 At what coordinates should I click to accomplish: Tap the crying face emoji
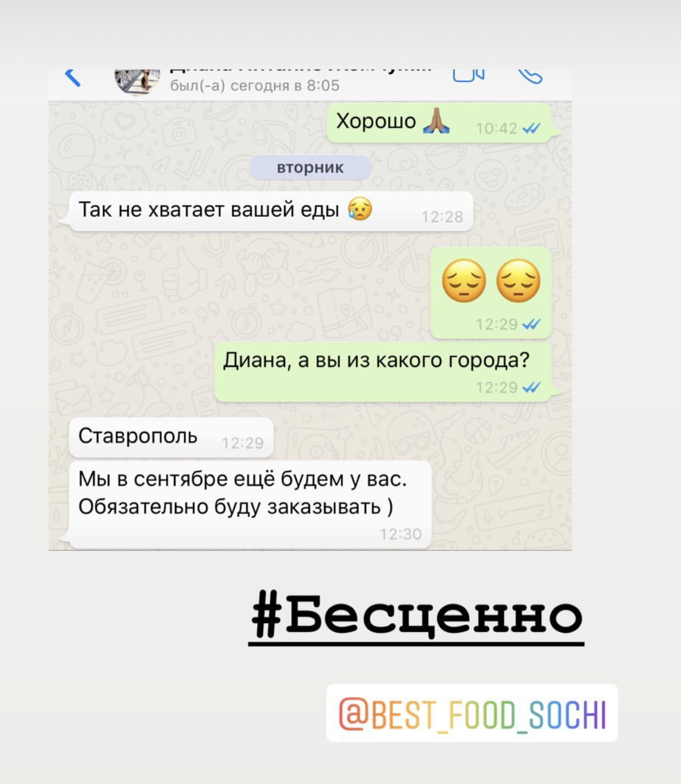pos(360,209)
